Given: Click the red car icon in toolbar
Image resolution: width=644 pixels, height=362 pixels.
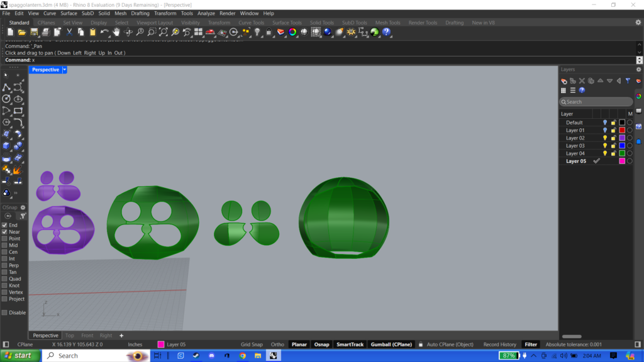Looking at the screenshot, I should point(210,32).
